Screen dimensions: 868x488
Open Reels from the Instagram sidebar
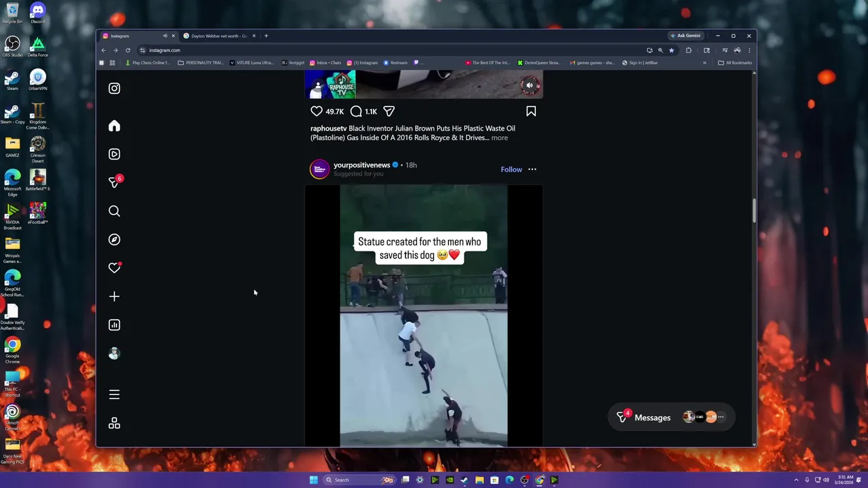(x=114, y=155)
